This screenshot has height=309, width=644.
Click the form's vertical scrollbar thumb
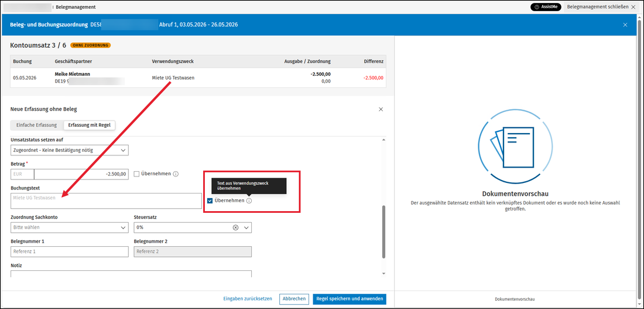click(383, 232)
